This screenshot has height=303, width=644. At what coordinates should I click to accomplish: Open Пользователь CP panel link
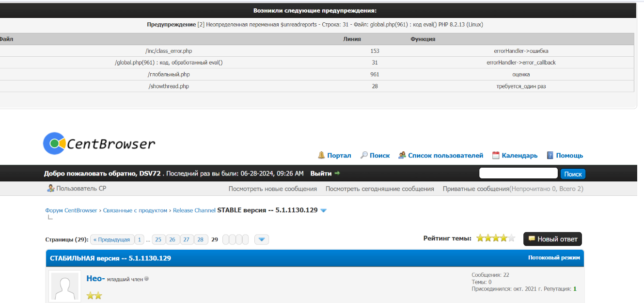(x=81, y=189)
